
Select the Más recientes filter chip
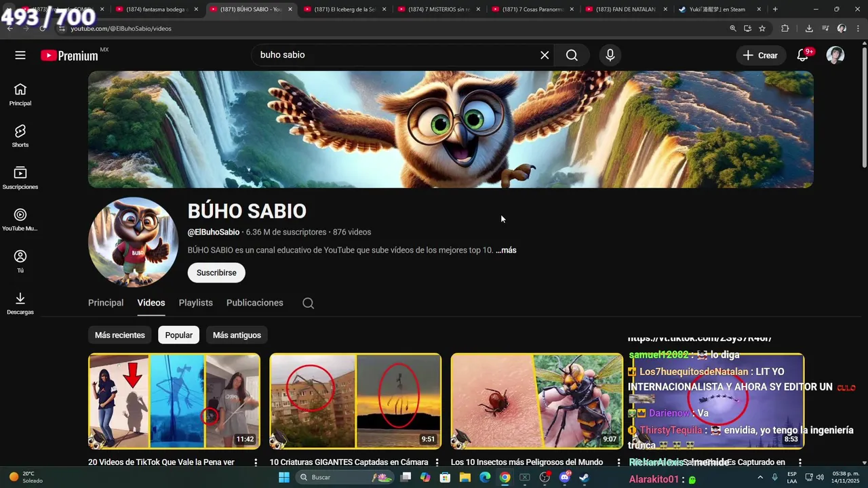coord(120,335)
